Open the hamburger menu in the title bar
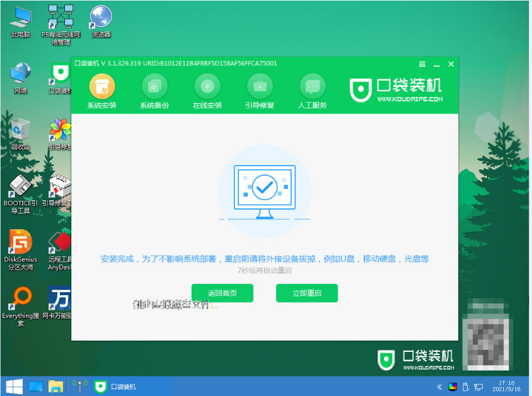This screenshot has width=532, height=396. (x=422, y=64)
